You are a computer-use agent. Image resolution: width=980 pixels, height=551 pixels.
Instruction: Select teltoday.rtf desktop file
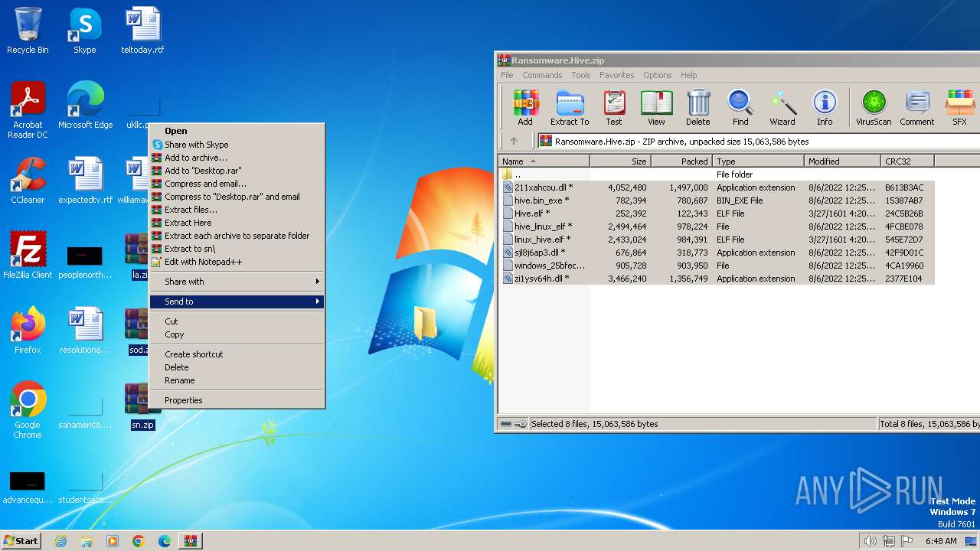142,31
